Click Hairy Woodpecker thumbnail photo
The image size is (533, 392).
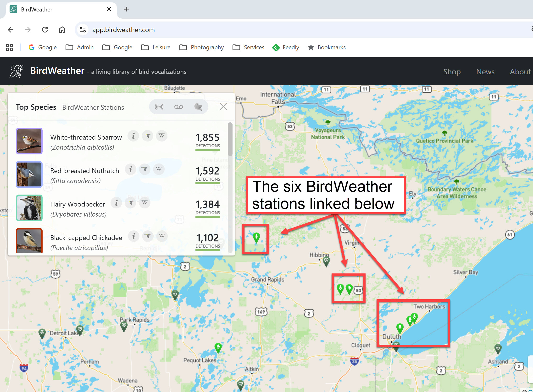click(29, 208)
